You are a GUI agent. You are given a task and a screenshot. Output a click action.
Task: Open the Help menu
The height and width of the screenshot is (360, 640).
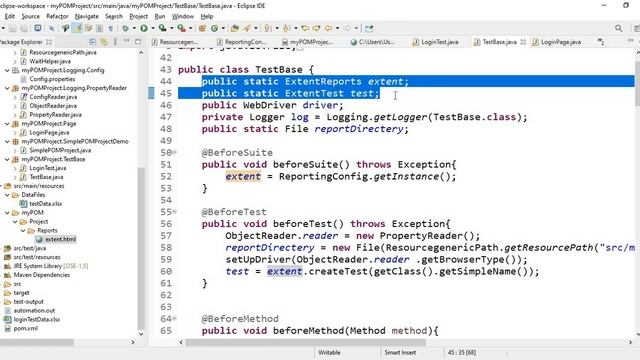pyautogui.click(x=207, y=16)
